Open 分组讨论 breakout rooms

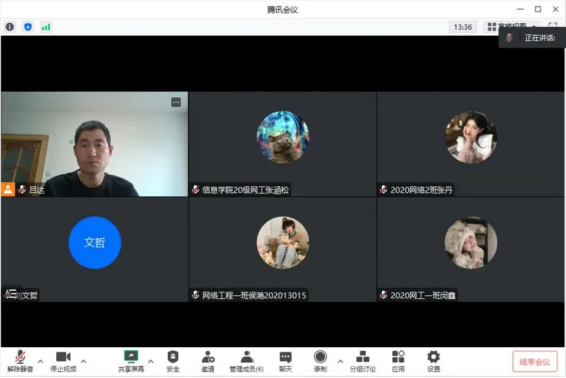(362, 361)
